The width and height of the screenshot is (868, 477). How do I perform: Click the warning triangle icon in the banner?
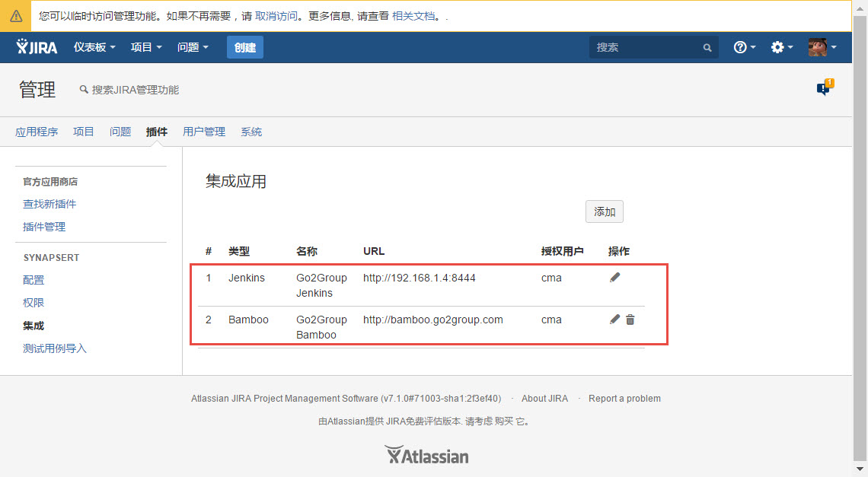point(16,16)
